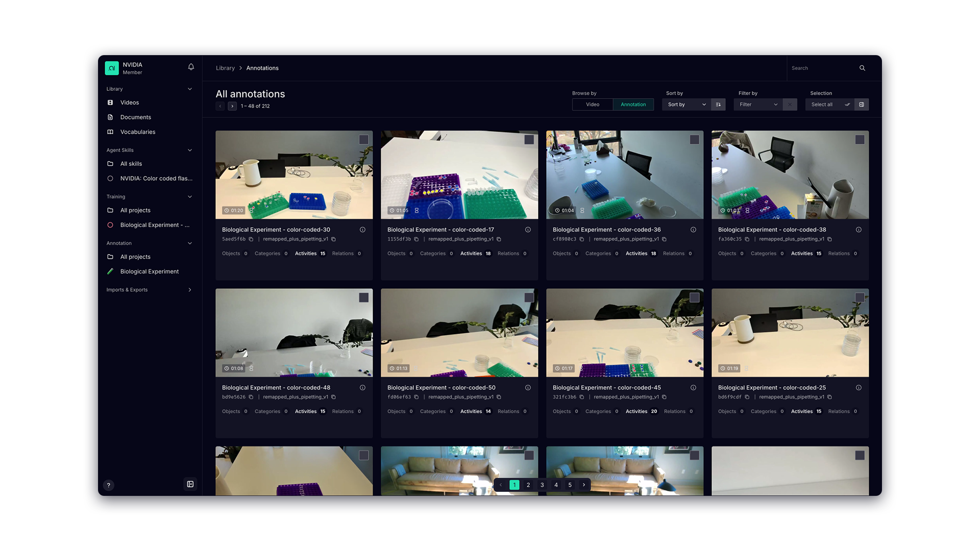
Task: Collapse the Annotation sidebar section
Action: pyautogui.click(x=190, y=243)
